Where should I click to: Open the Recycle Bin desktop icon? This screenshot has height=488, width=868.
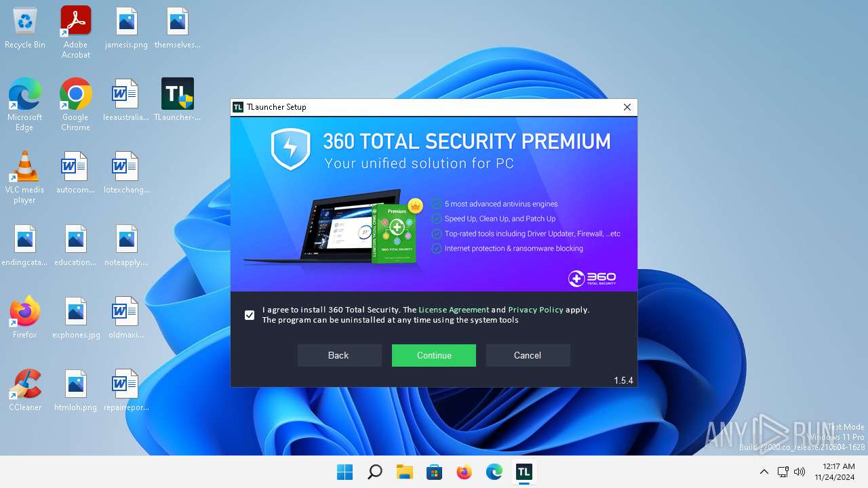click(25, 28)
